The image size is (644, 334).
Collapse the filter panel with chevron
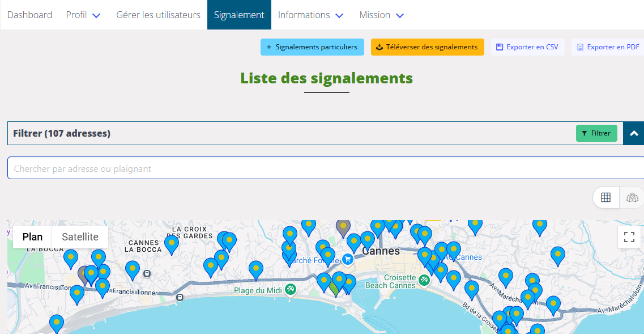coord(633,133)
